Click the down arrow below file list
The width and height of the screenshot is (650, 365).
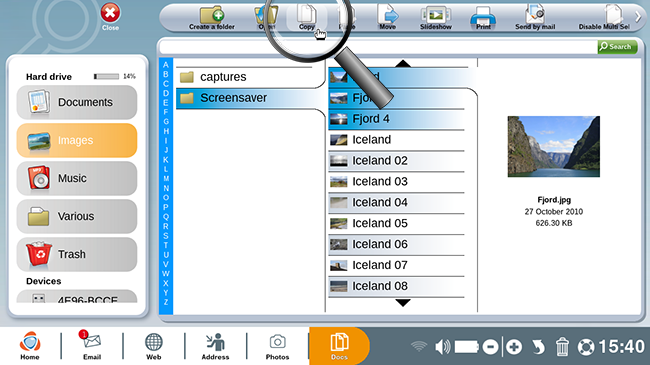click(x=403, y=303)
